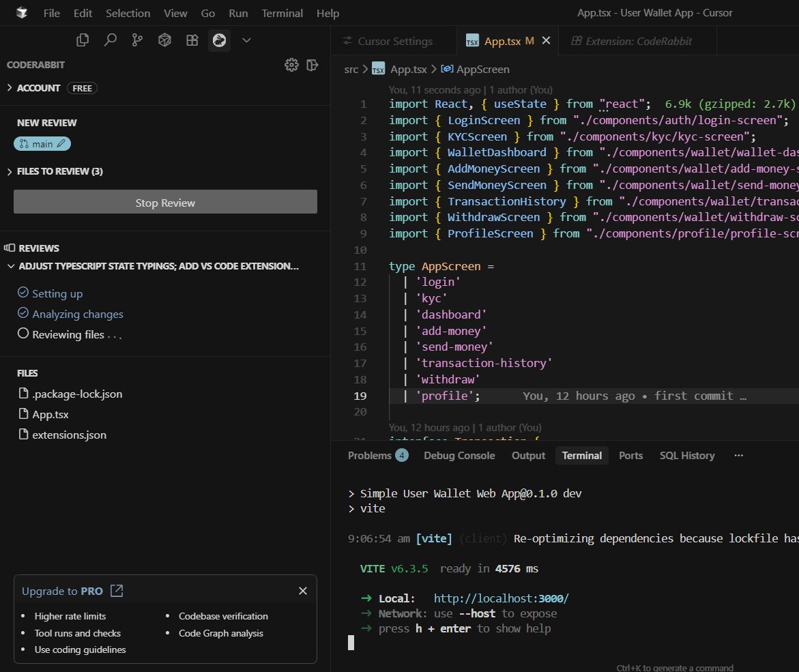Image resolution: width=799 pixels, height=672 pixels.
Task: Click the main branch chip
Action: [x=42, y=144]
